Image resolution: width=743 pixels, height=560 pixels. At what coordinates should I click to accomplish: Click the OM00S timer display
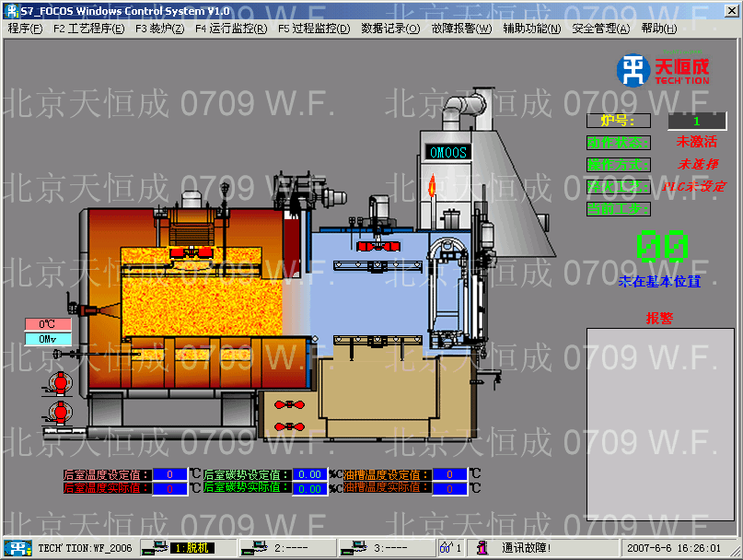point(447,153)
